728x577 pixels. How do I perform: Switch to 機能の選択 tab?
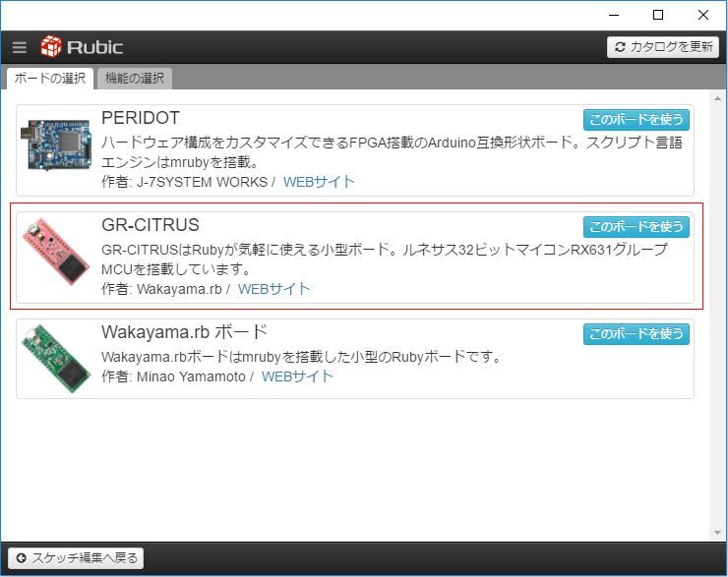[135, 78]
